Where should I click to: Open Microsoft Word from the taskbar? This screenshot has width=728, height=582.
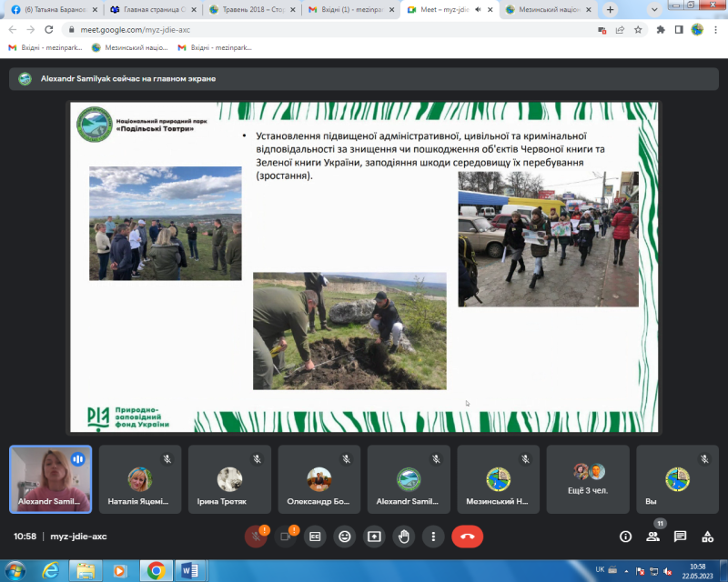tap(191, 570)
